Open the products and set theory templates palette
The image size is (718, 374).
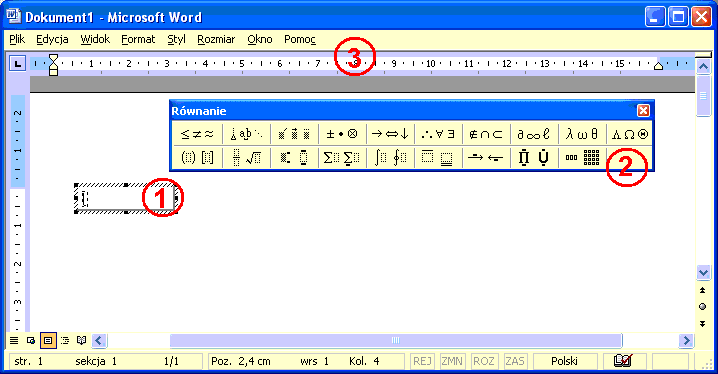[534, 157]
